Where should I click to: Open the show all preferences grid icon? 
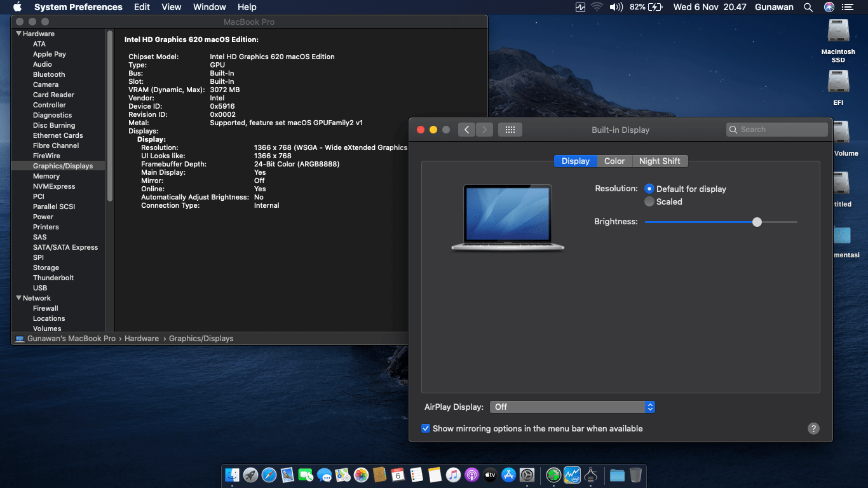coord(510,129)
